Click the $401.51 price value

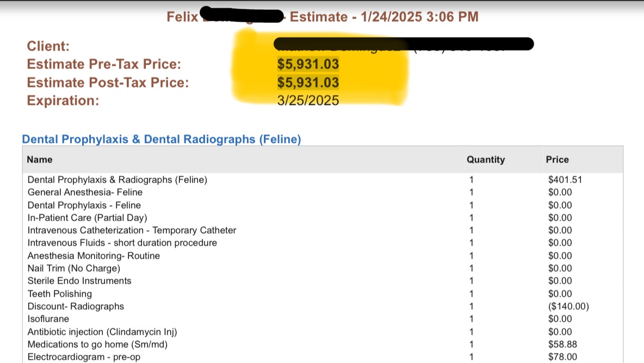pyautogui.click(x=565, y=180)
